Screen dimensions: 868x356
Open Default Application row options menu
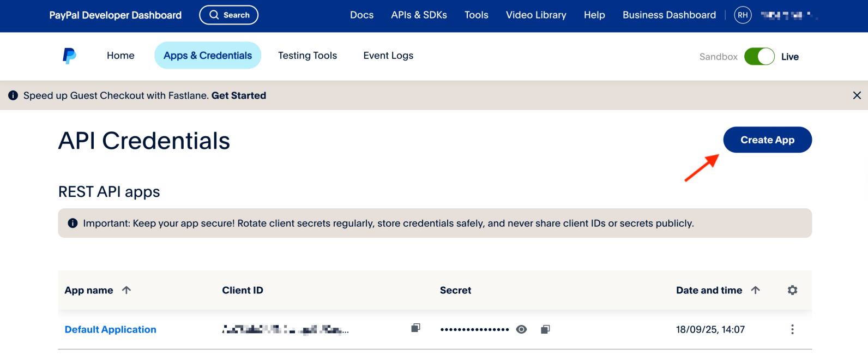click(x=792, y=329)
